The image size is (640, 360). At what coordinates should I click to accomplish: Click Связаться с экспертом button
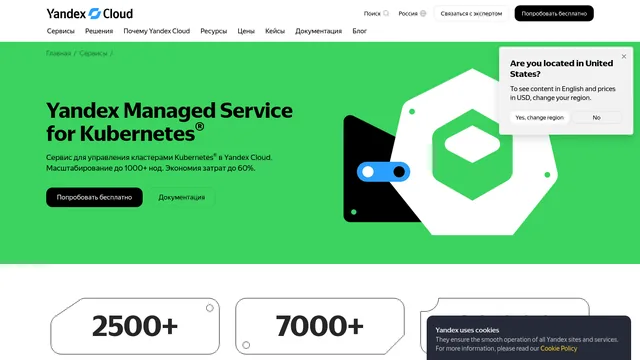pyautogui.click(x=471, y=13)
